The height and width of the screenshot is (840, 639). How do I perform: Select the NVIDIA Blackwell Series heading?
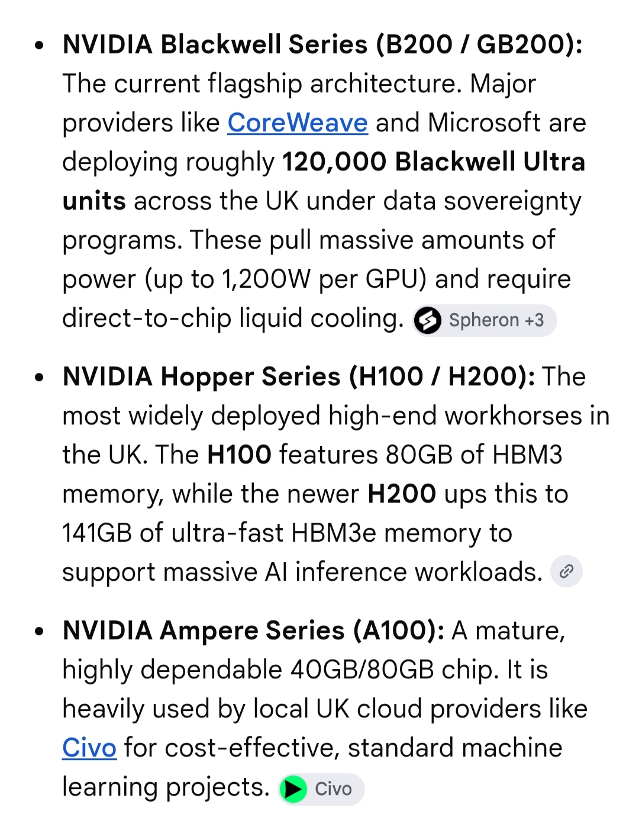click(322, 45)
